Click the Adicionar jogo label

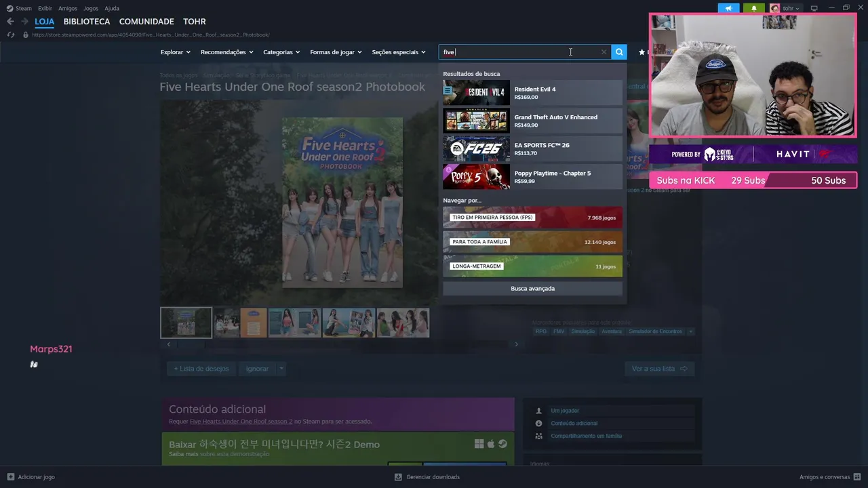coord(37,477)
